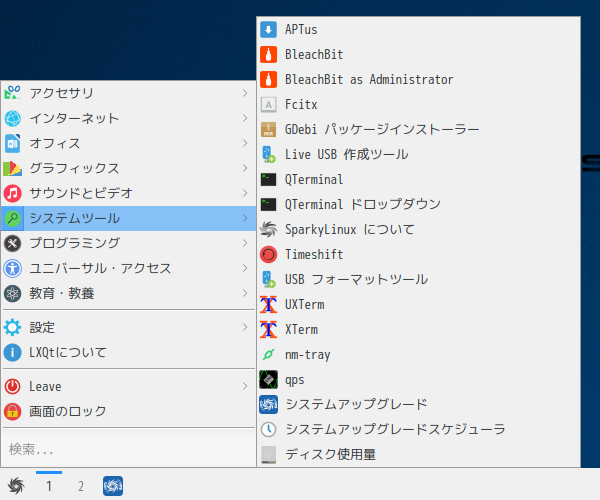Image resolution: width=600 pixels, height=500 pixels.
Task: Click the GDebi package box icon
Action: point(268,129)
